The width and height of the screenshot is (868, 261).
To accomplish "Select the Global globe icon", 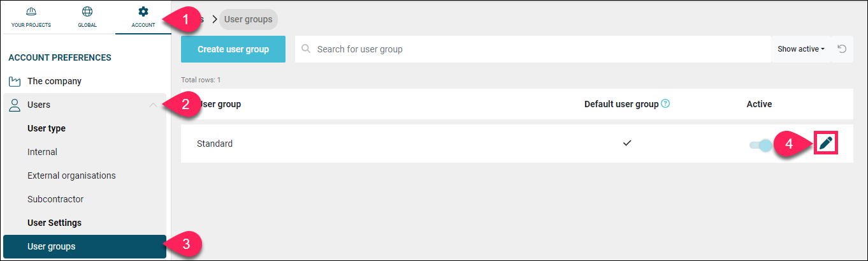I will pos(87,11).
